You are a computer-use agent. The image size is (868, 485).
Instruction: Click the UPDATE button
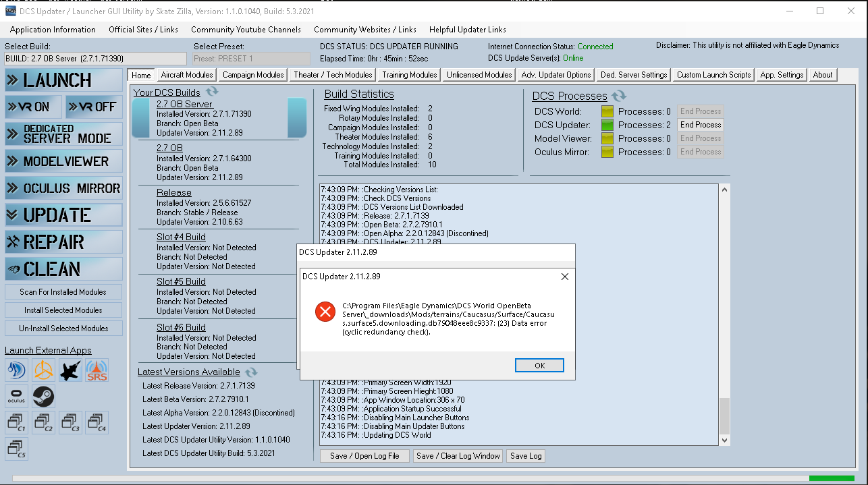click(63, 215)
